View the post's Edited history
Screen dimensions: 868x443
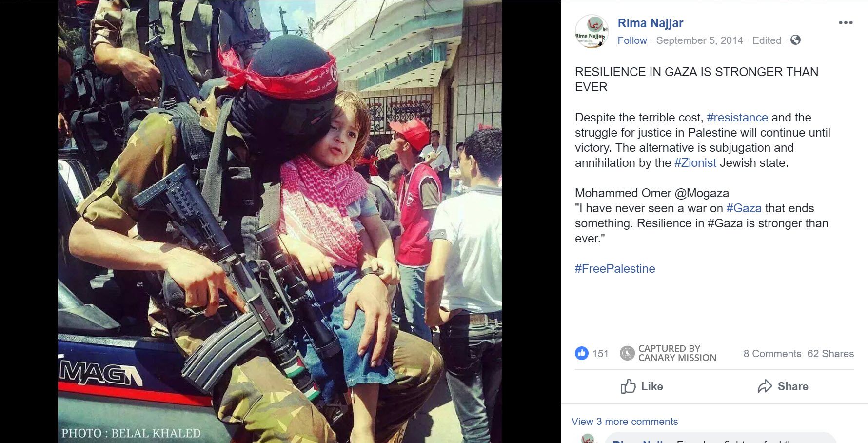pyautogui.click(x=767, y=40)
